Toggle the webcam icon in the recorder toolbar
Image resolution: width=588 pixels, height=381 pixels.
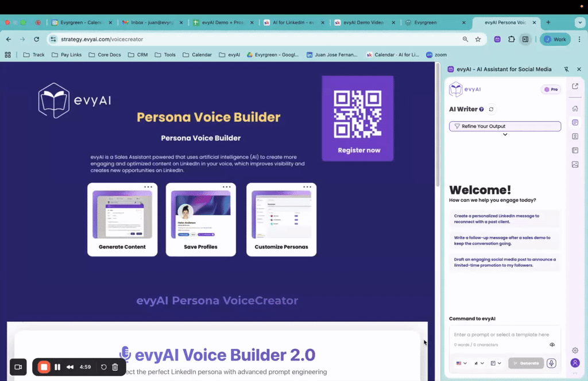click(18, 367)
